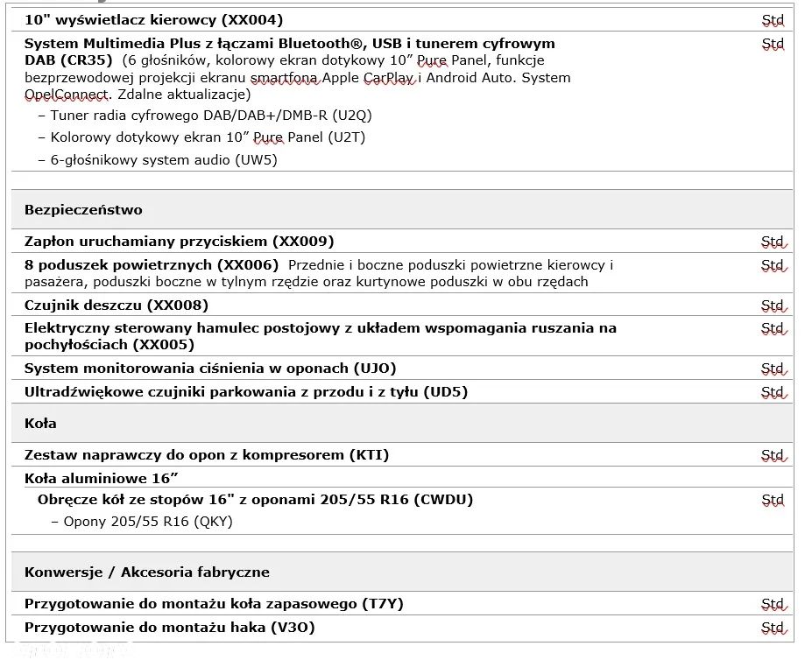
Task: Click "Ultradźwiękowe czujniki parkowania" row
Action: [245, 392]
